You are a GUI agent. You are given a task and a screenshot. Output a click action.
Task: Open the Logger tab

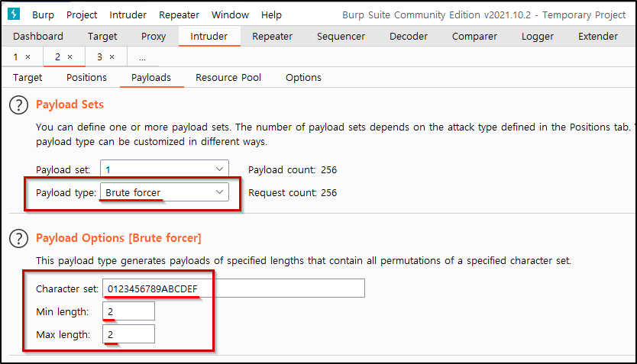[538, 37]
